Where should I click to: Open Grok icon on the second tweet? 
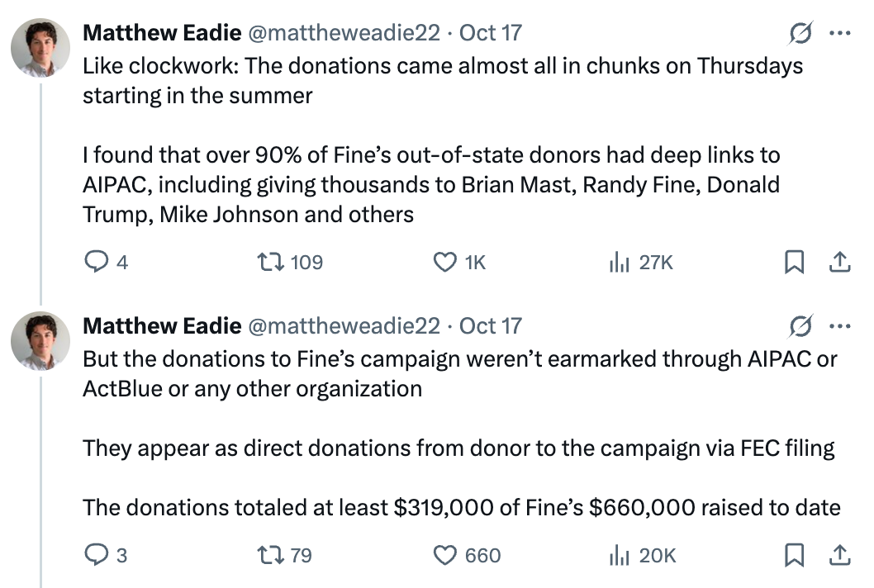coord(799,326)
